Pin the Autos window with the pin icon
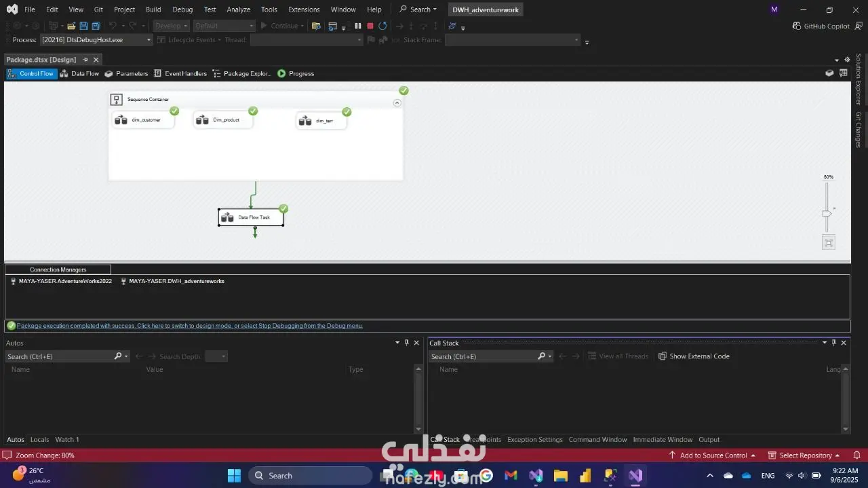The width and height of the screenshot is (868, 488). click(407, 343)
